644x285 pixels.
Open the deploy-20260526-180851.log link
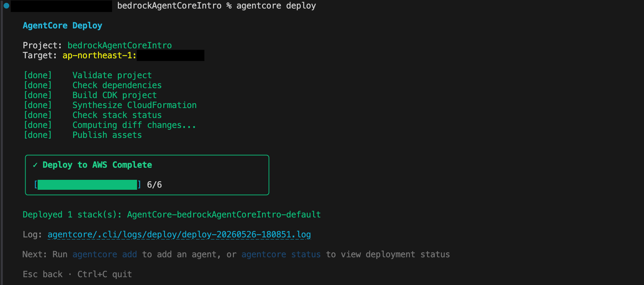(179, 235)
